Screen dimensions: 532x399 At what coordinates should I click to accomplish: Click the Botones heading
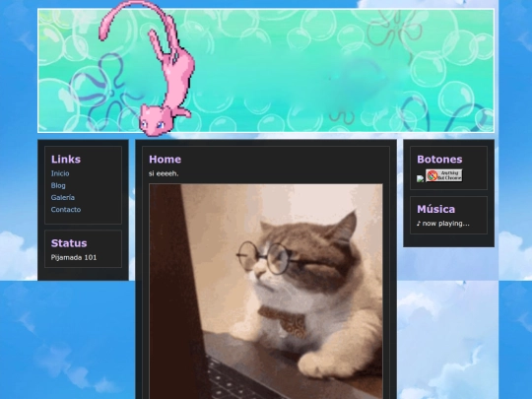click(439, 160)
